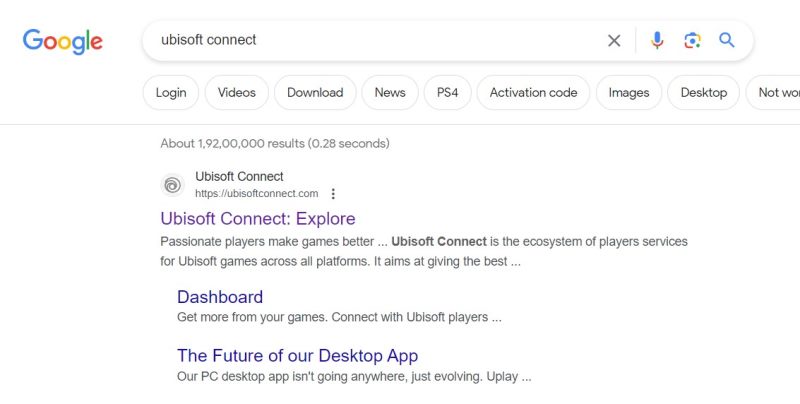
Task: Open the Dashboard sitelink
Action: 220,297
